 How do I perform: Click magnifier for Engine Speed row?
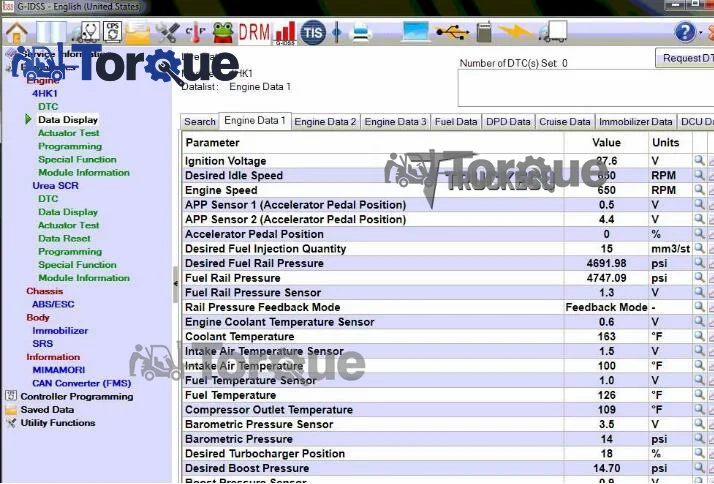pyautogui.click(x=699, y=189)
